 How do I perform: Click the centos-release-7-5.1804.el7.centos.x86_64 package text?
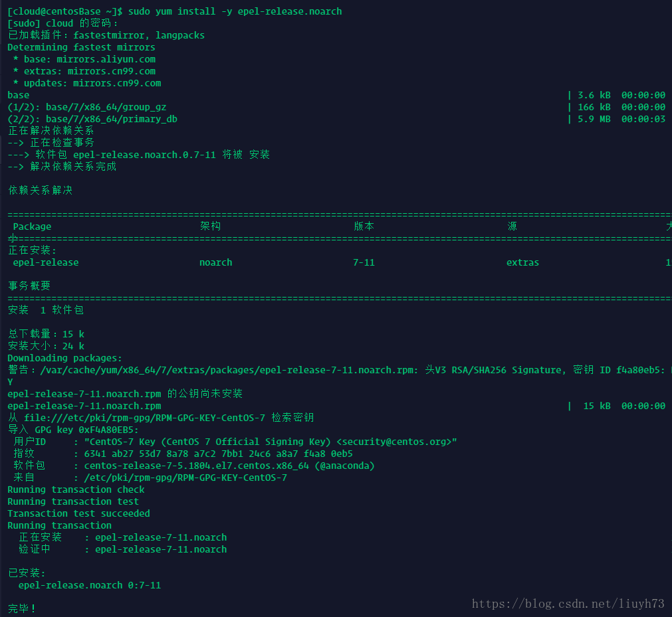[x=196, y=466]
